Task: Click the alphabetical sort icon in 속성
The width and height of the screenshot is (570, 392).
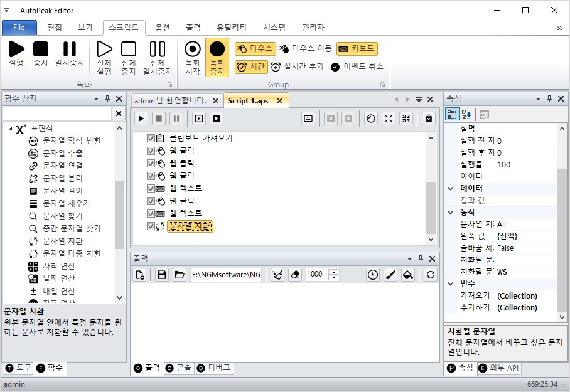Action: coord(466,114)
